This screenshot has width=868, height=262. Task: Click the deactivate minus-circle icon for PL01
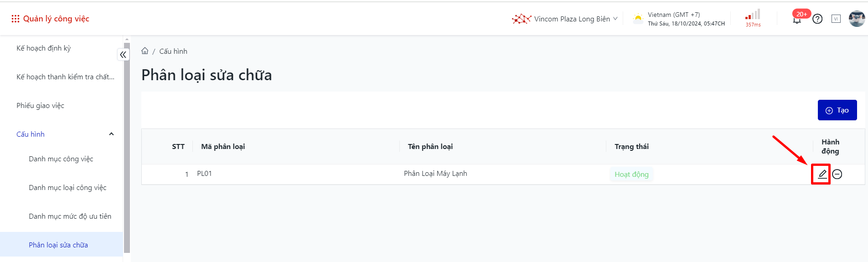pos(837,174)
